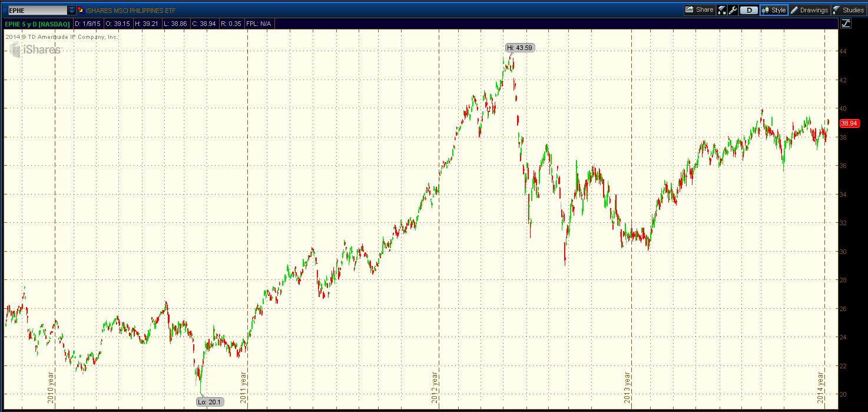Click the colored squares symbol link icon
Viewport: 868px width, 412px height.
(x=80, y=10)
